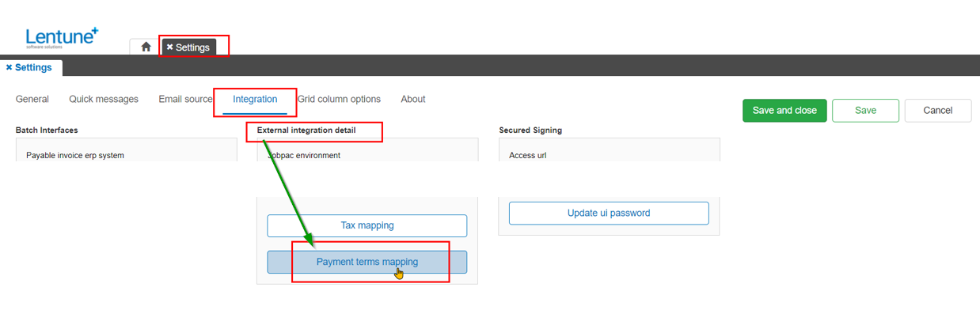Select the dark Settings tab at top
The width and height of the screenshot is (980, 310).
coord(188,47)
